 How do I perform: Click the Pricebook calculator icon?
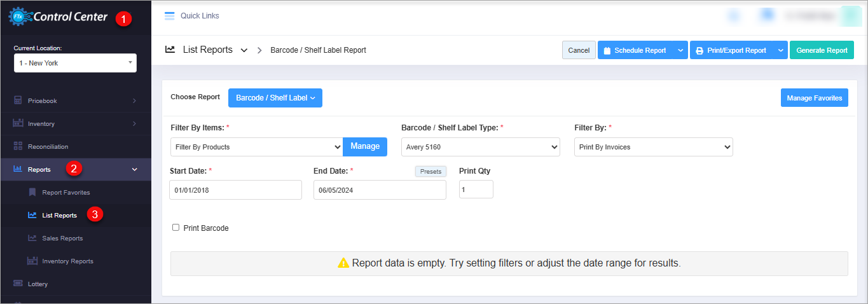pos(18,100)
